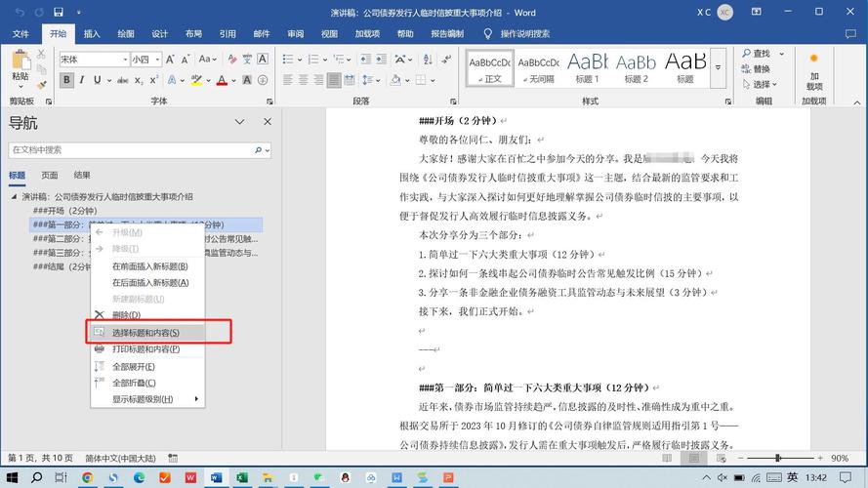Click the Windows Start button

(12, 477)
